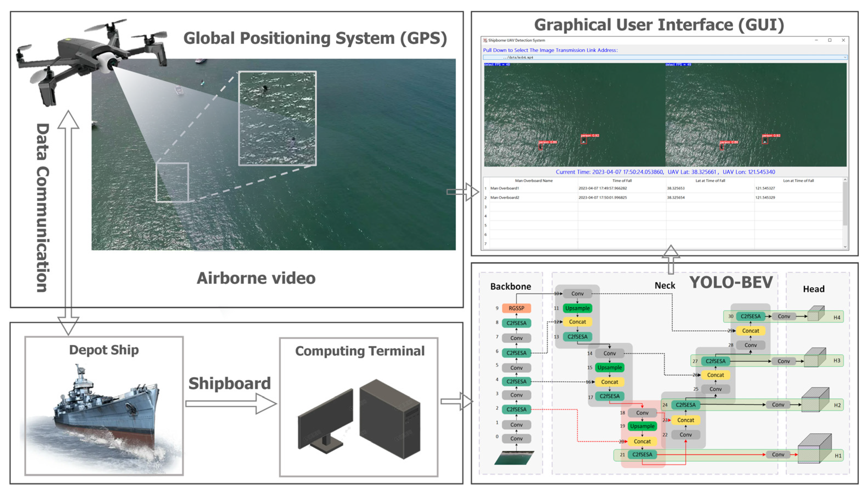Viewport: 868px width, 495px height.
Task: Minimize the UAV Detection System window
Action: click(x=816, y=40)
